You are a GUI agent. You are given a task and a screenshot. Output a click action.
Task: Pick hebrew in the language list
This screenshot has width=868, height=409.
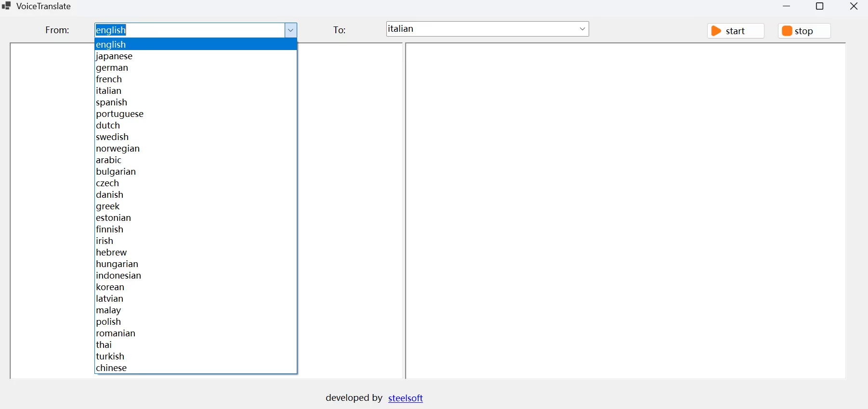click(196, 253)
